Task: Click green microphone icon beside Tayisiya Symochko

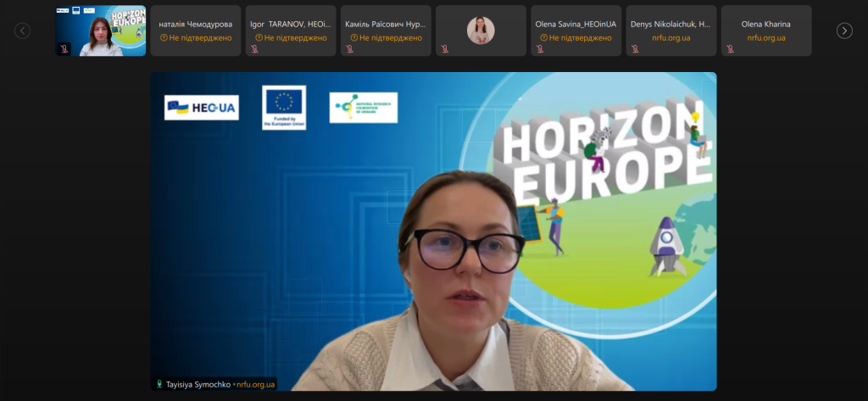Action: point(158,384)
